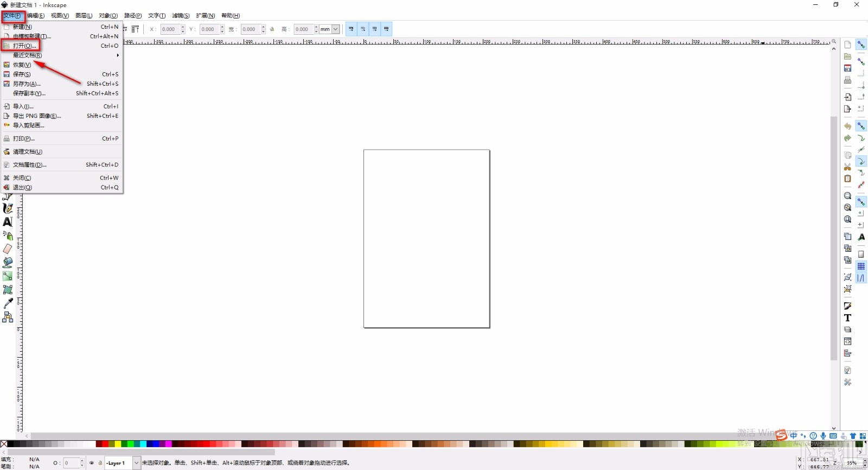Select the text tool in left toolbox
Screen dimensions: 868x470
point(8,222)
